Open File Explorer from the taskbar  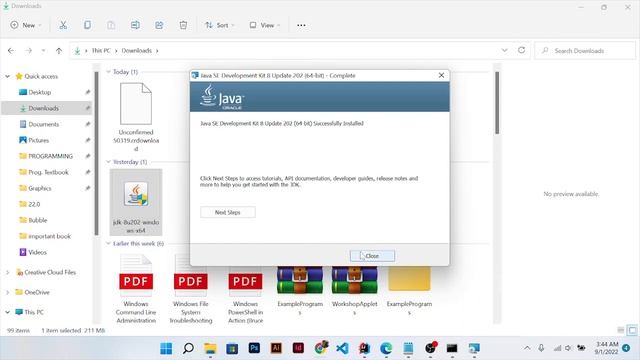coord(210,348)
